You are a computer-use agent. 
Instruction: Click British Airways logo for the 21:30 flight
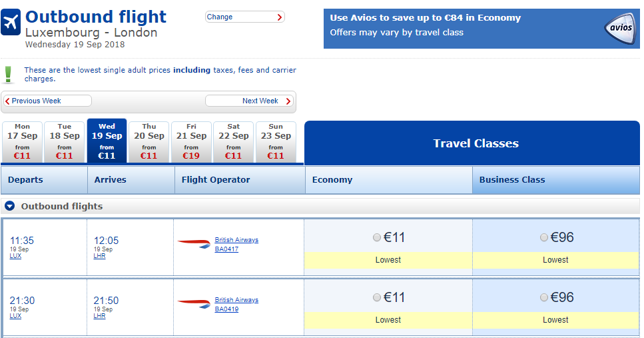tap(194, 304)
